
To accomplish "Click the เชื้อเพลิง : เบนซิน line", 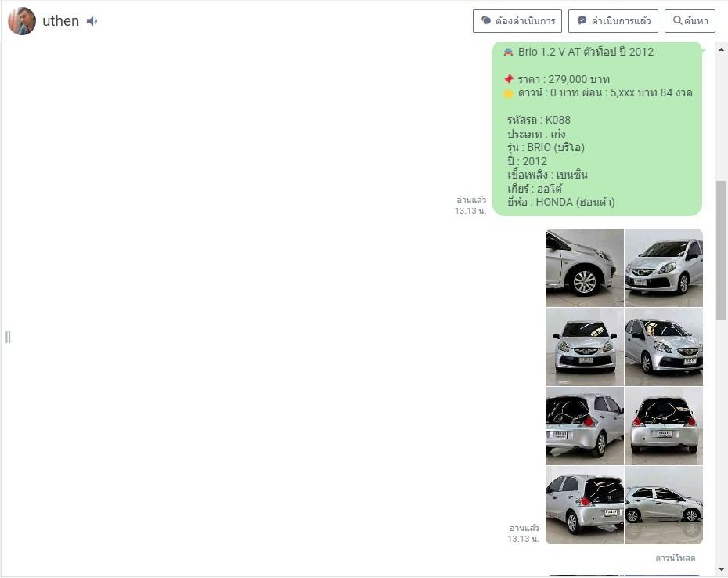I will tap(547, 175).
